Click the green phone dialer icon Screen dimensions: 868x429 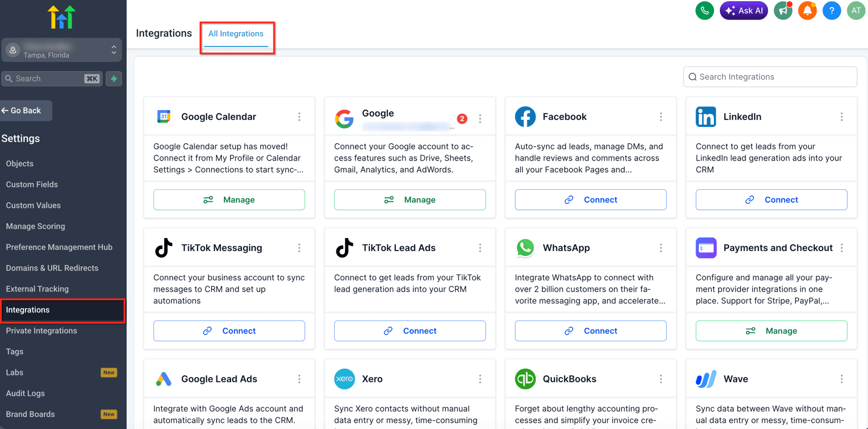[704, 10]
